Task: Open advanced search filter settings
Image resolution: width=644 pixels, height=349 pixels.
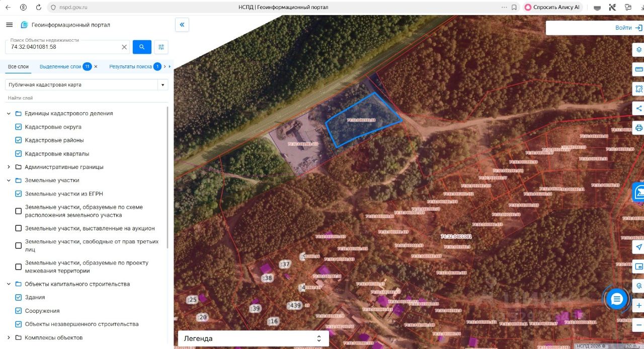Action: [161, 47]
